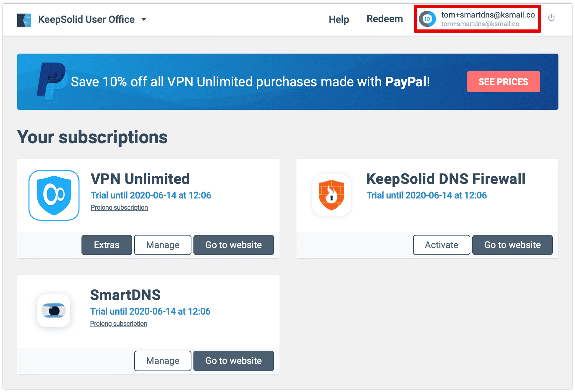Click the KeepSolid User Office title
575x392 pixels.
[x=86, y=20]
